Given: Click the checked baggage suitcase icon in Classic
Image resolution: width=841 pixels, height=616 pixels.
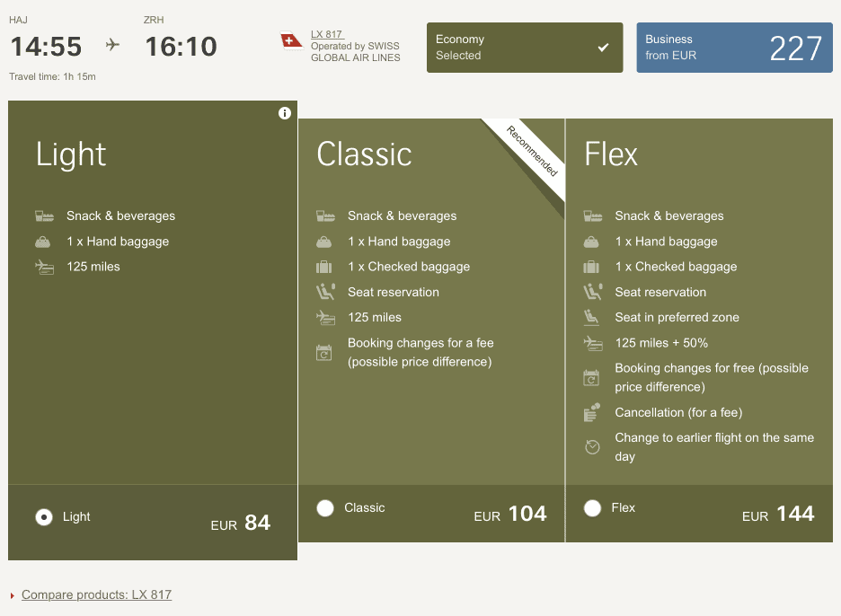Looking at the screenshot, I should pyautogui.click(x=324, y=267).
